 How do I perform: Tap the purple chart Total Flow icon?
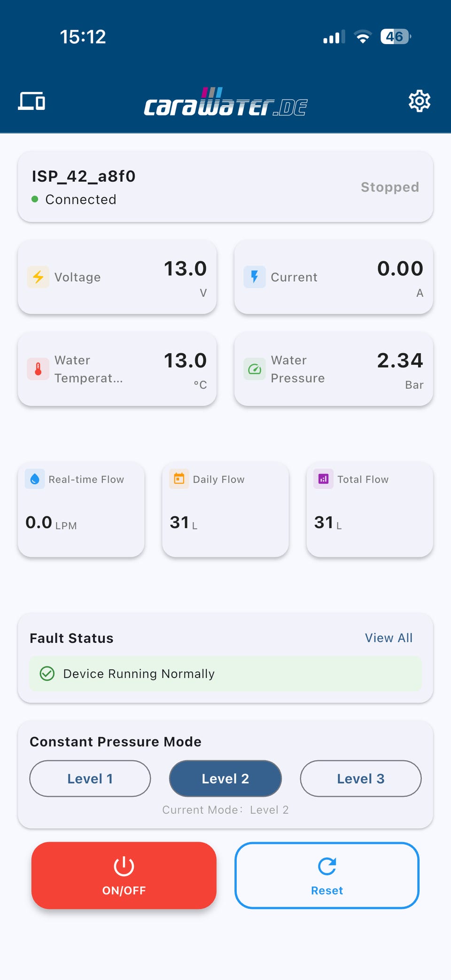(323, 479)
